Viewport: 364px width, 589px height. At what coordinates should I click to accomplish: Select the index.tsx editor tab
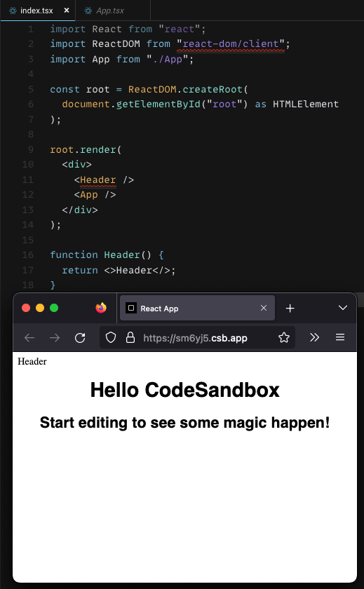click(x=38, y=11)
